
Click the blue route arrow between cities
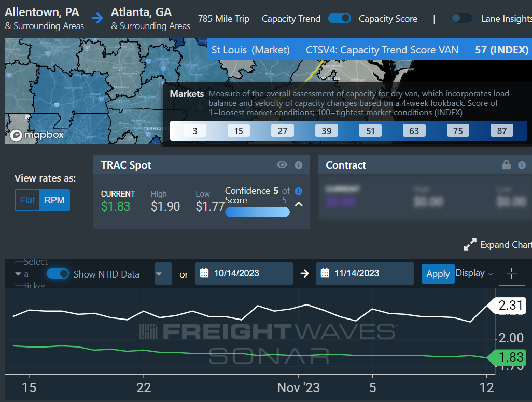[x=97, y=18]
